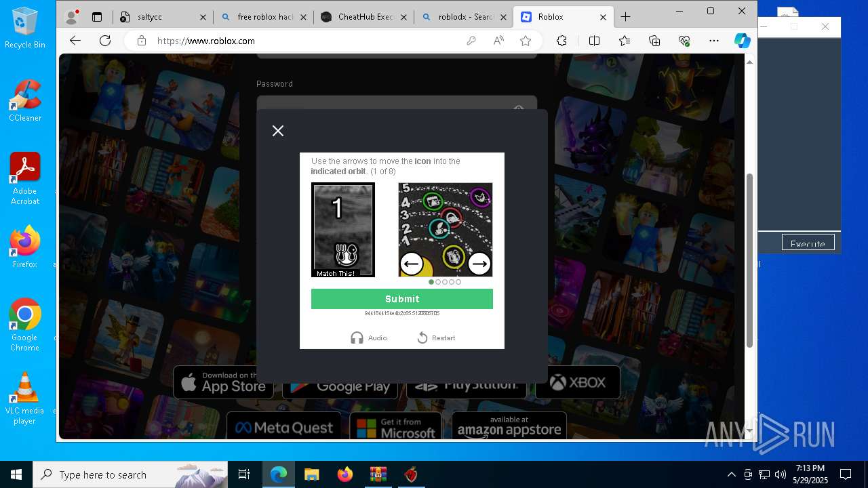
Task: Close the captcha dialog with the X
Action: (278, 131)
